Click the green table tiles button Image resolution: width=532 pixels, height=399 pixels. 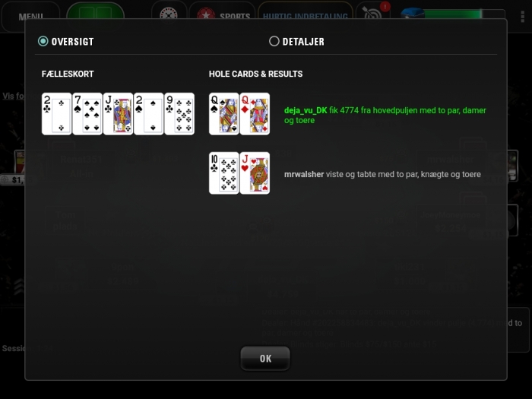coord(95,14)
